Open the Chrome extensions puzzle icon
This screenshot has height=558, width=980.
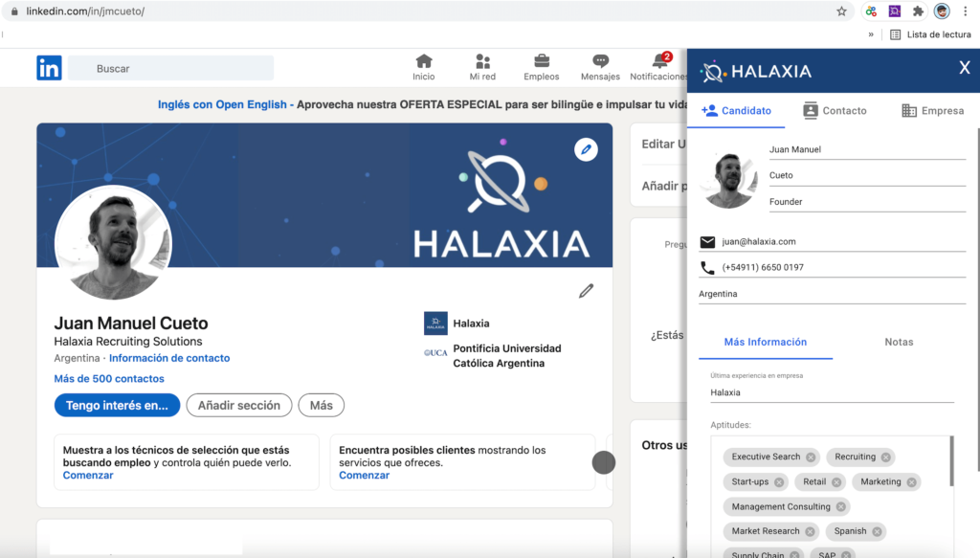click(x=918, y=11)
